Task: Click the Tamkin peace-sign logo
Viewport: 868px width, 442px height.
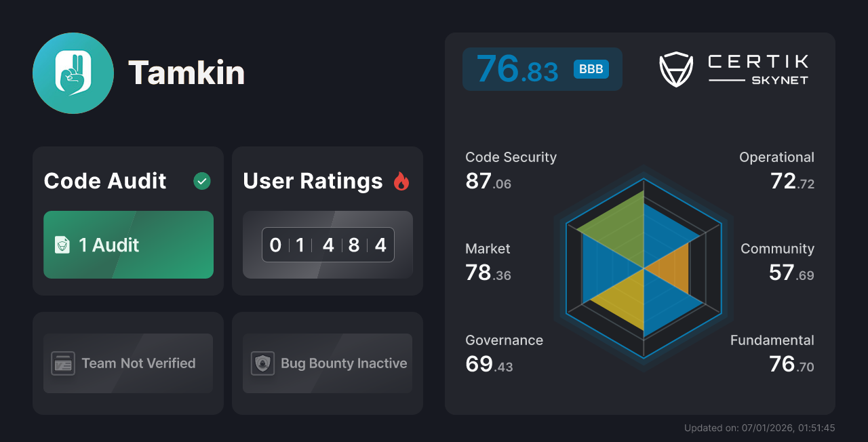Action: coord(73,73)
